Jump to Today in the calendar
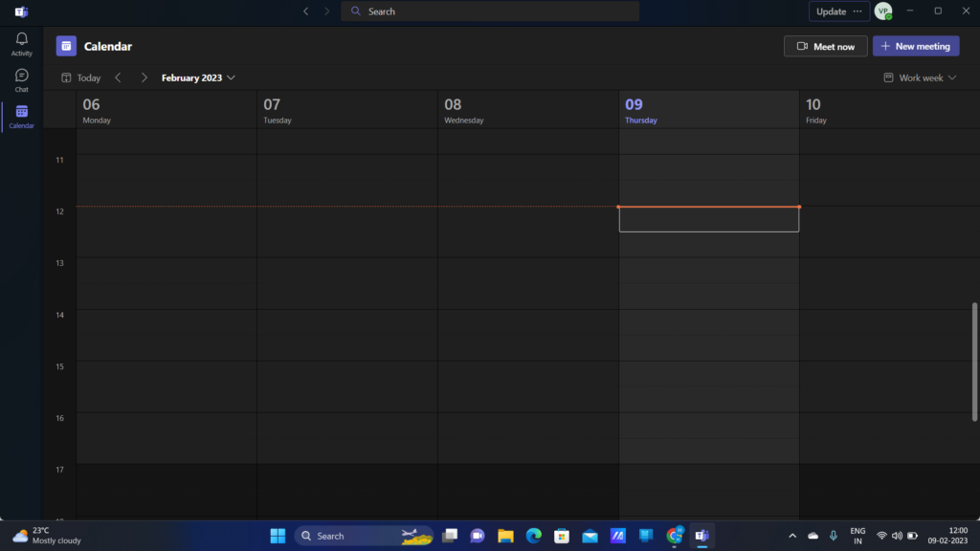 (x=81, y=77)
